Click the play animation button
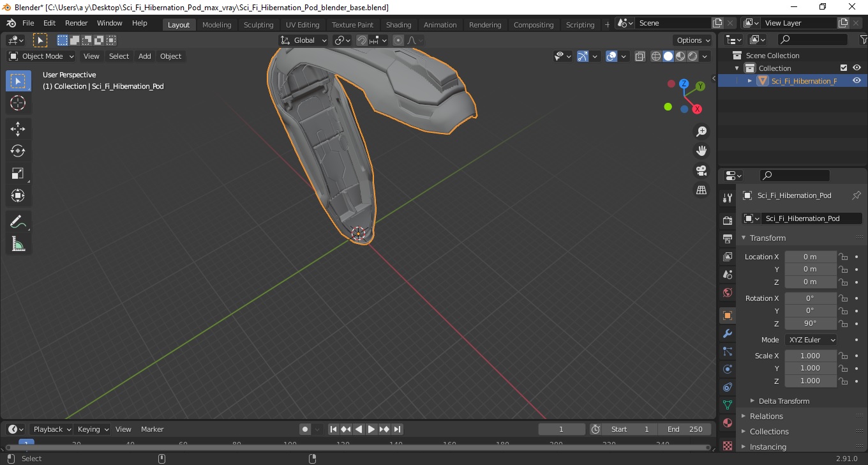This screenshot has width=868, height=465. [x=371, y=429]
